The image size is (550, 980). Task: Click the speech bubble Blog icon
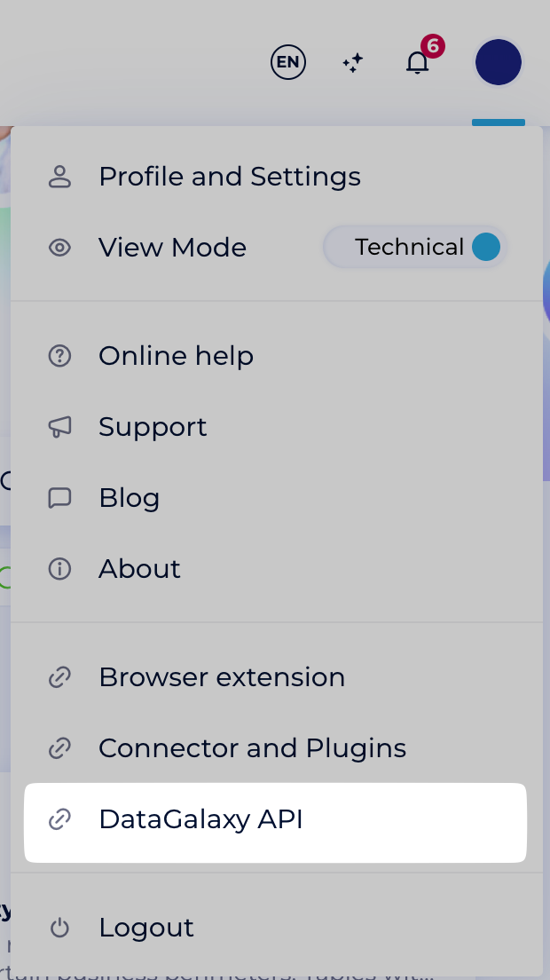(x=59, y=498)
